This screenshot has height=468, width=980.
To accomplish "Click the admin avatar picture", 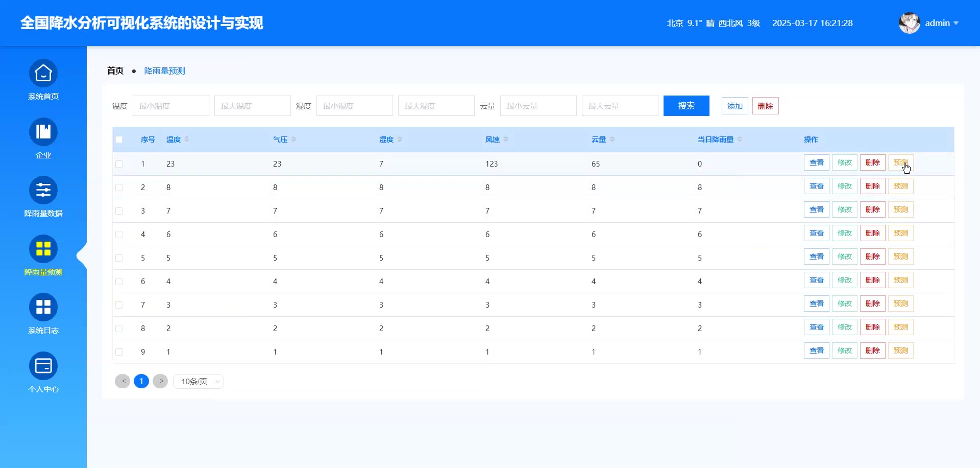I will (910, 23).
